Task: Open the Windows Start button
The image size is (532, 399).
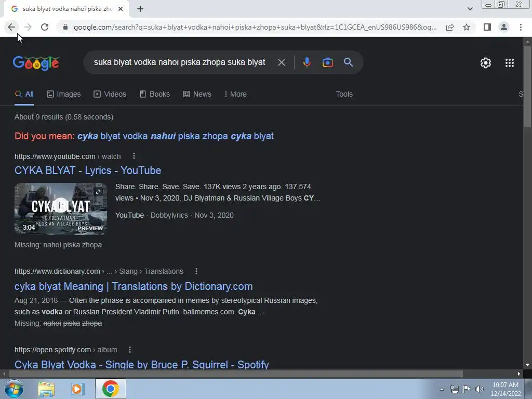Action: pos(14,389)
